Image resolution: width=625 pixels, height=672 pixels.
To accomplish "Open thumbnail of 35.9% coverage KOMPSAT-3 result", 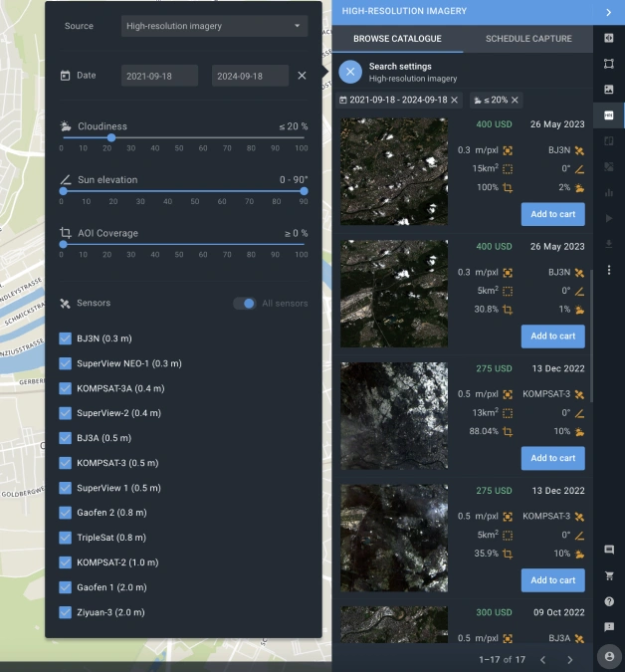I will click(x=394, y=538).
